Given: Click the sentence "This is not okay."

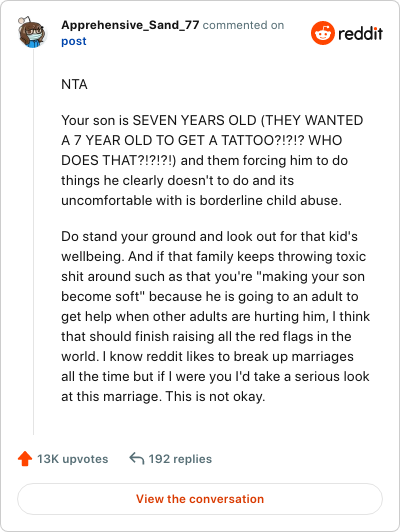Looking at the screenshot, I should [x=215, y=397].
